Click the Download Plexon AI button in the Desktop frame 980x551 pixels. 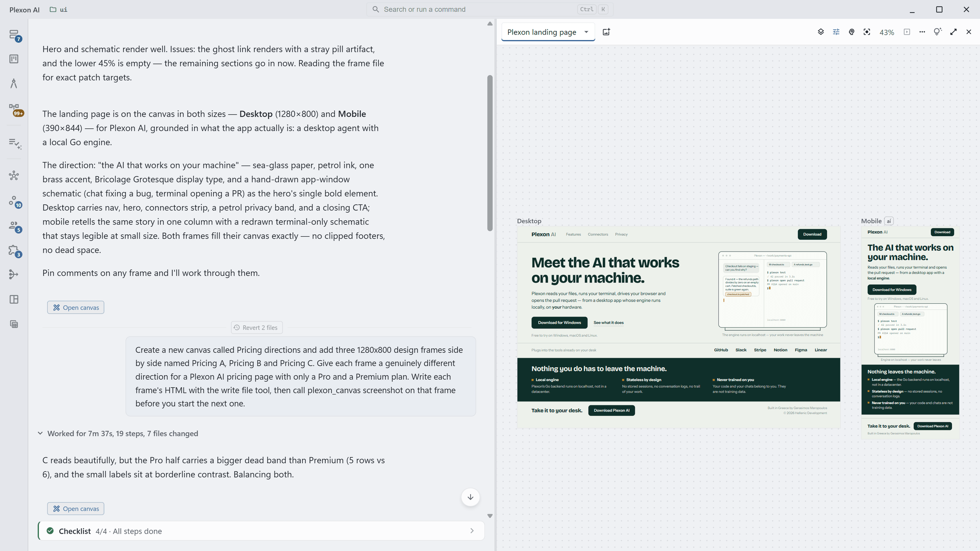[611, 411]
